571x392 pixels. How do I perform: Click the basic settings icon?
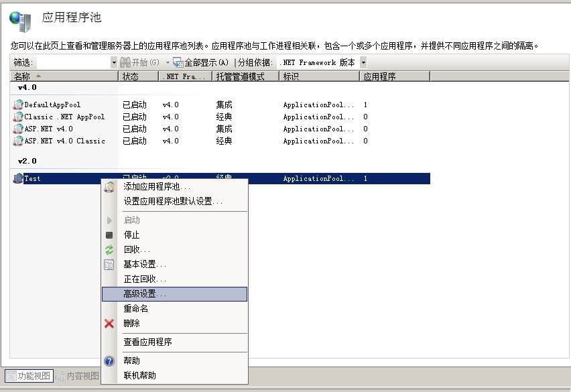pyautogui.click(x=109, y=265)
